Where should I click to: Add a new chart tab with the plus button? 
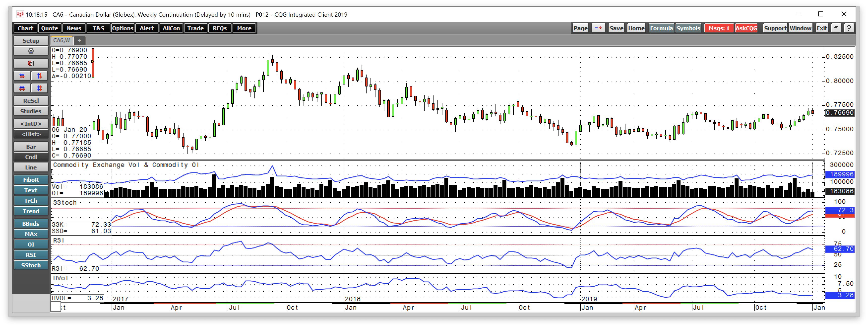coord(80,40)
